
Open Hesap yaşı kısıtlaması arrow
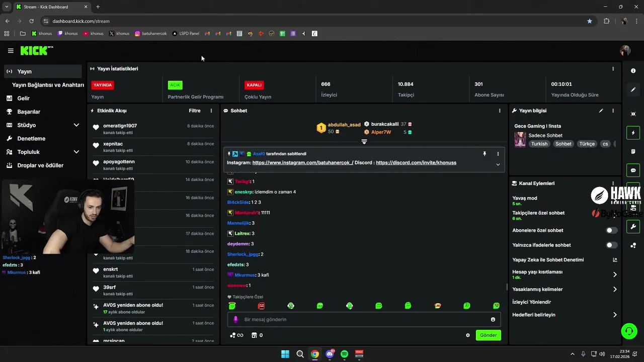tap(615, 275)
